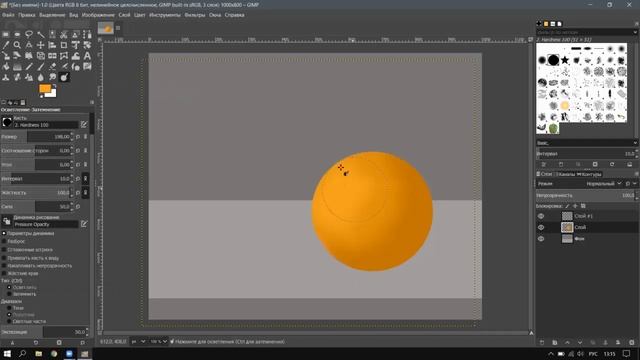This screenshot has width=640, height=360.
Task: Select the Move tool
Action: click(x=41, y=45)
